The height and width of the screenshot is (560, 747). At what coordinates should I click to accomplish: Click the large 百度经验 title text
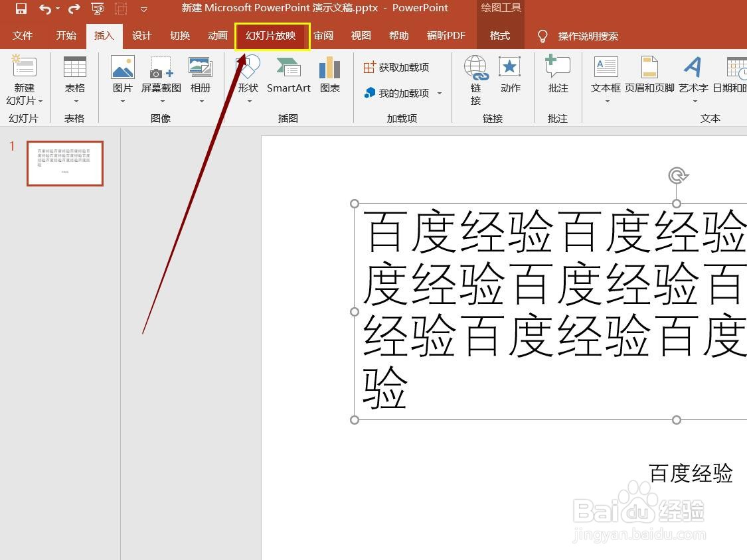555,309
